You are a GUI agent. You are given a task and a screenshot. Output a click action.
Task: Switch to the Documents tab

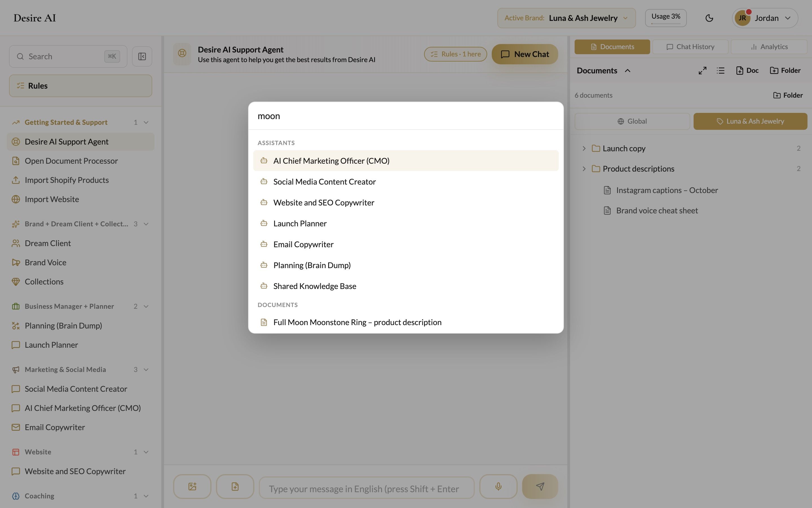(612, 47)
